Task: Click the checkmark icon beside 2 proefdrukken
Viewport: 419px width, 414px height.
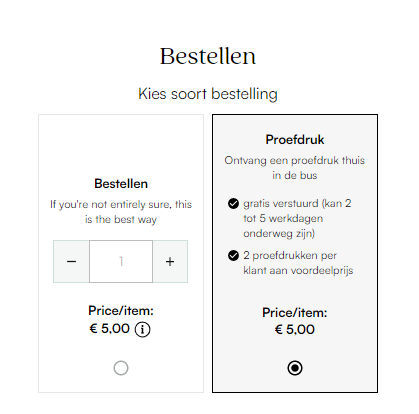Action: 233,255
